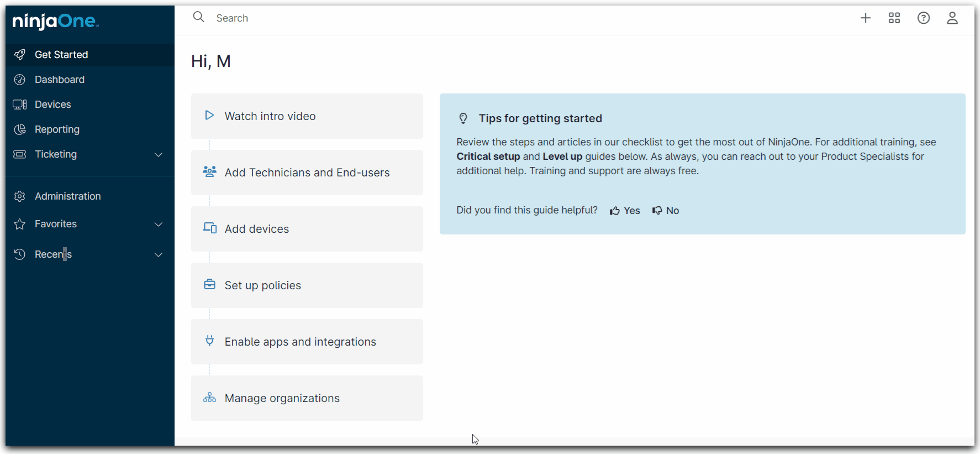The image size is (980, 454).
Task: Open Devices from the sidebar
Action: coord(52,105)
